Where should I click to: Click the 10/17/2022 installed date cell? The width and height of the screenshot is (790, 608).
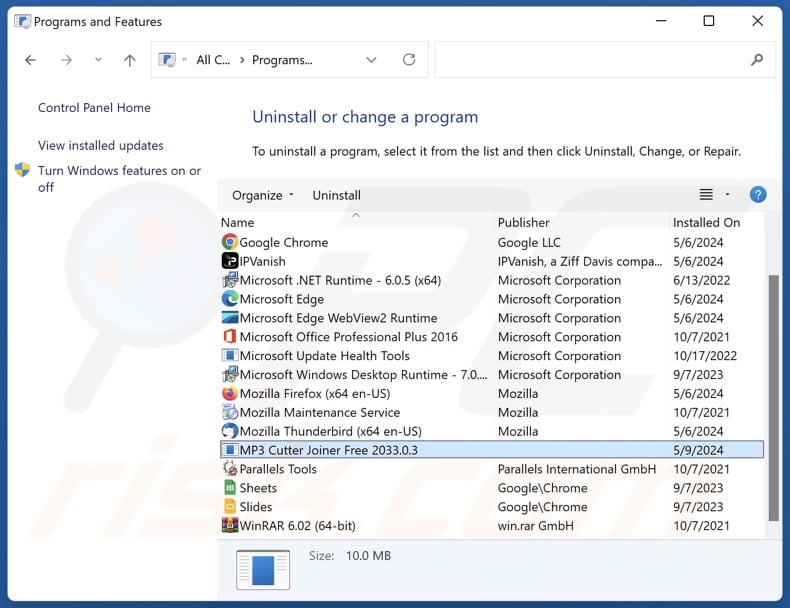[705, 356]
